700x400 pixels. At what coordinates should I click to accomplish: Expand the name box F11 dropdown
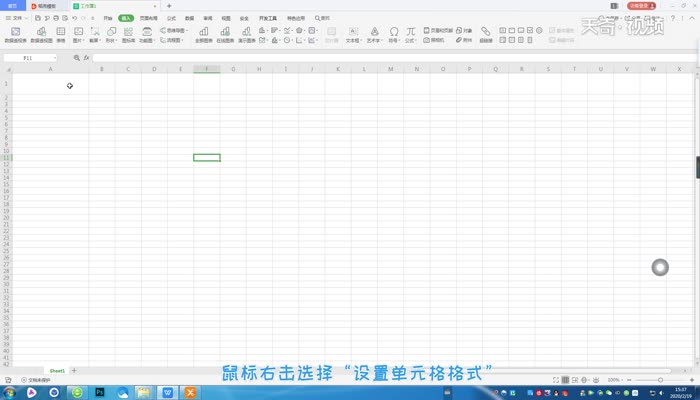[x=54, y=58]
